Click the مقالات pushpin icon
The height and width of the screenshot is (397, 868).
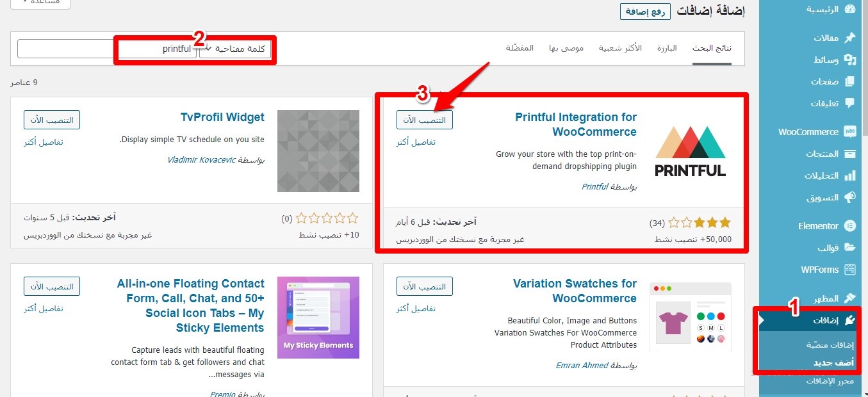(850, 38)
